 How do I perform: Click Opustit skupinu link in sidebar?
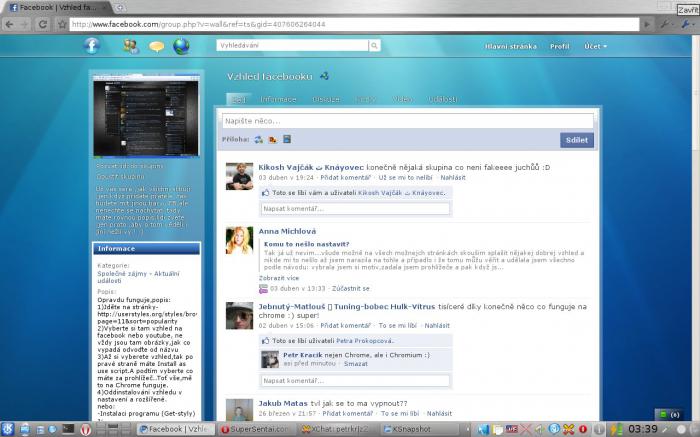tap(121, 176)
